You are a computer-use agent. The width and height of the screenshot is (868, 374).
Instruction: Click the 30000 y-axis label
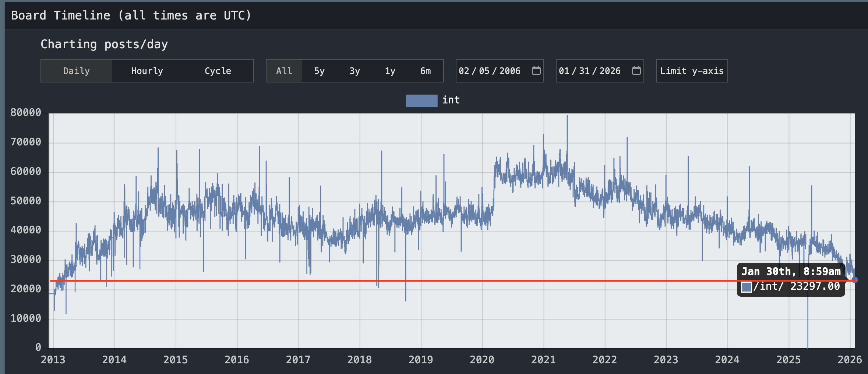[26, 260]
